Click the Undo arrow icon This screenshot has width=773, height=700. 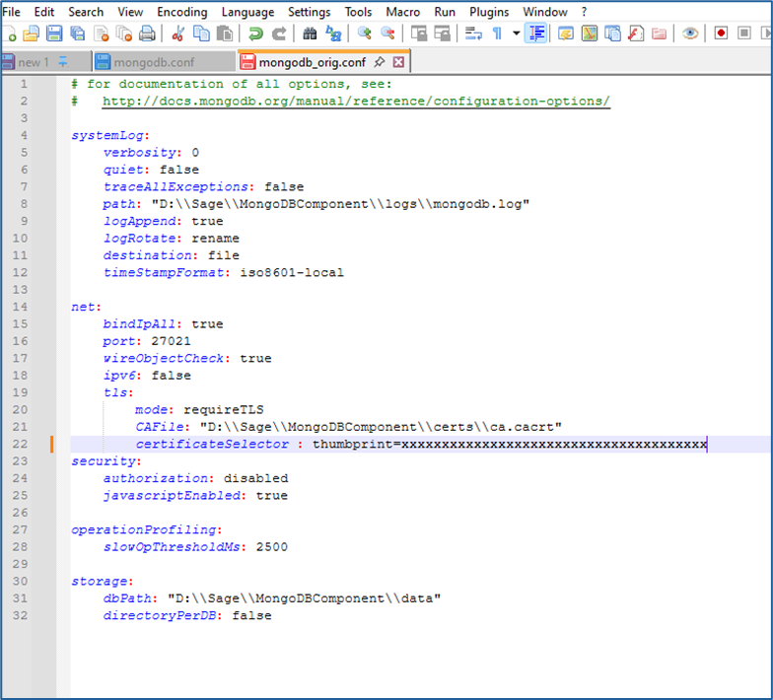[x=255, y=34]
